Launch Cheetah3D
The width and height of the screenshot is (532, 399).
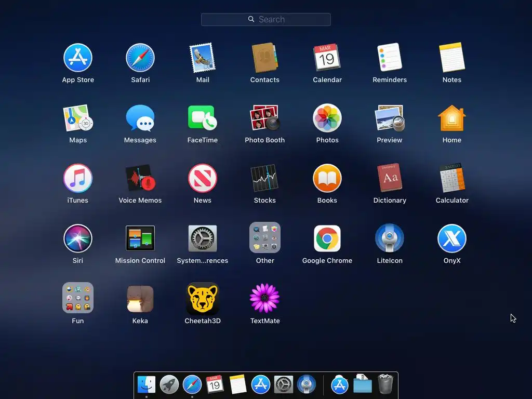[x=203, y=299]
